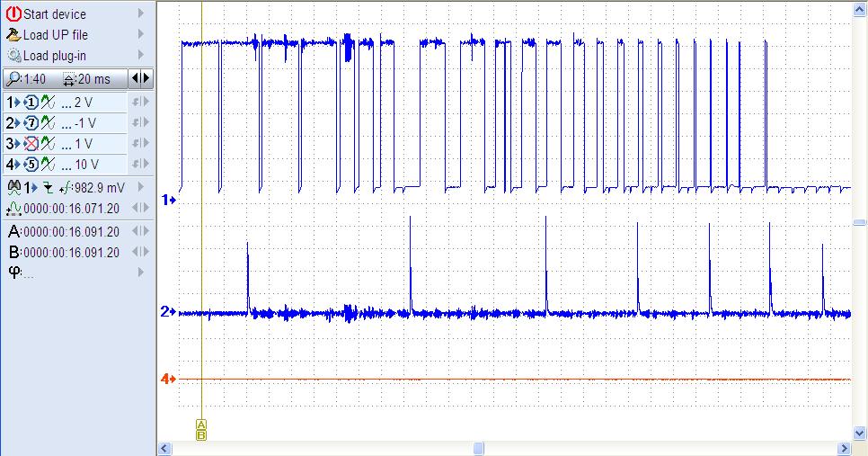Open the Load plug-in menu entry
The height and width of the screenshot is (456, 868).
(x=54, y=56)
